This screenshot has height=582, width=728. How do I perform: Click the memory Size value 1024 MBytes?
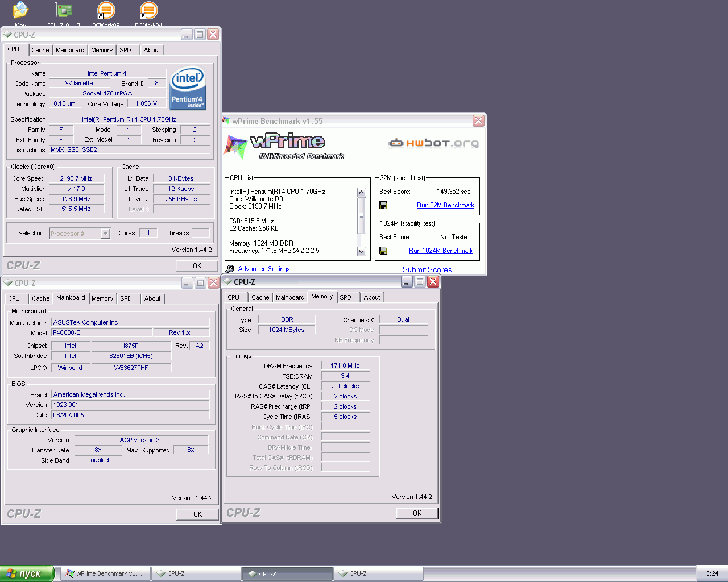287,330
